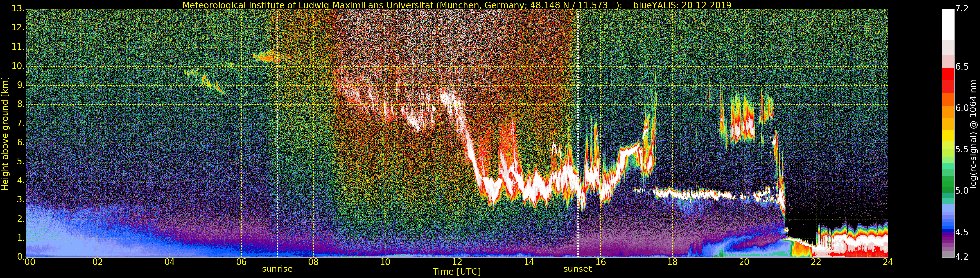
Task: Click the Time [UTC] axis label
Action: (x=457, y=272)
